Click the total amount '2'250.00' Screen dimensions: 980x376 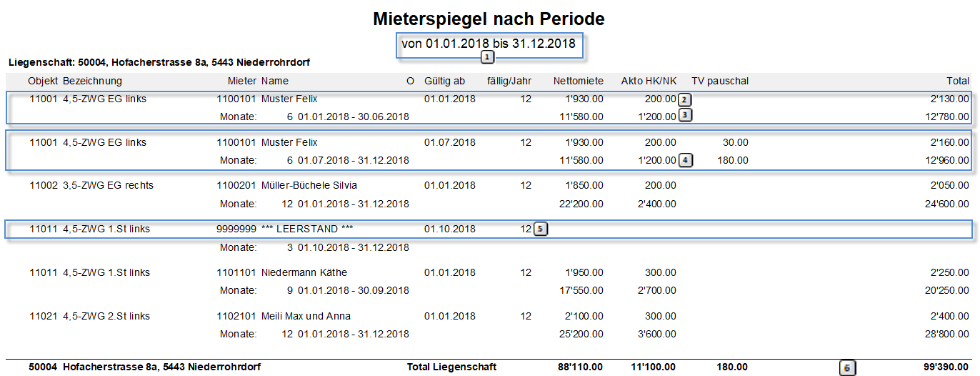949,272
